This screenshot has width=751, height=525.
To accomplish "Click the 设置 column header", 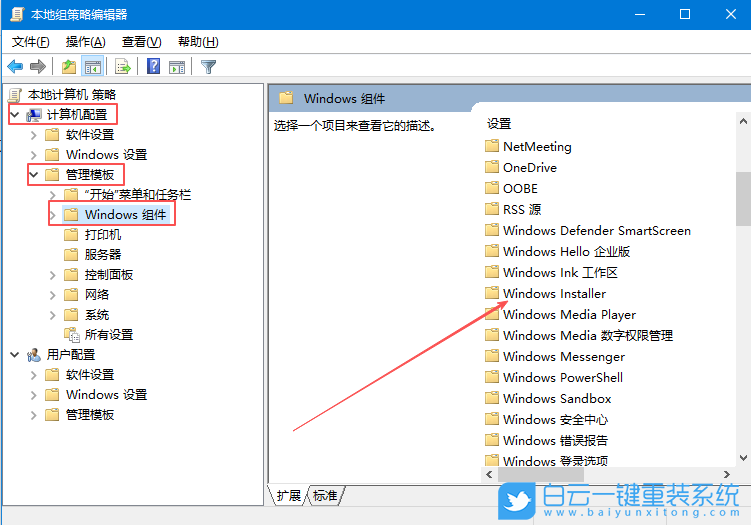I will (x=499, y=124).
